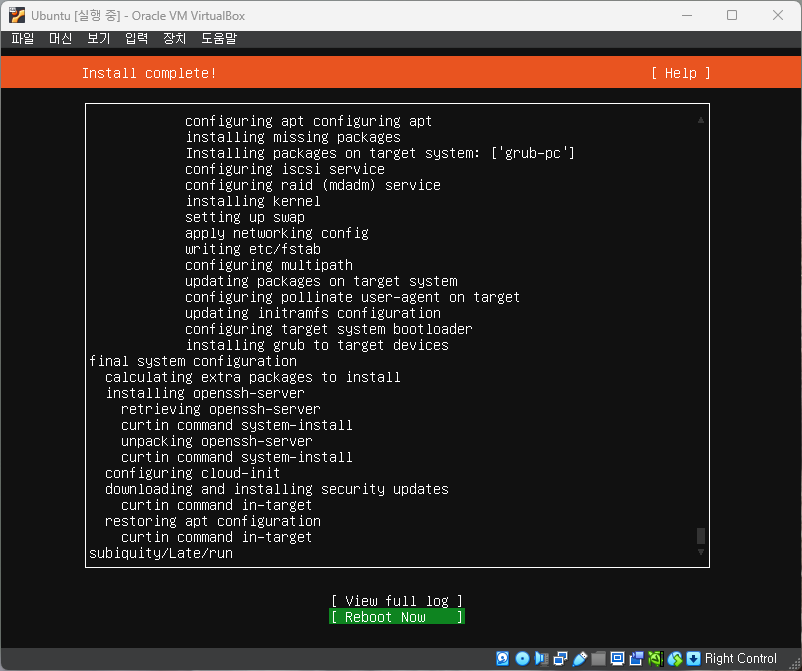Click the 'apply networking config' log line
This screenshot has width=802, height=671.
(x=277, y=233)
